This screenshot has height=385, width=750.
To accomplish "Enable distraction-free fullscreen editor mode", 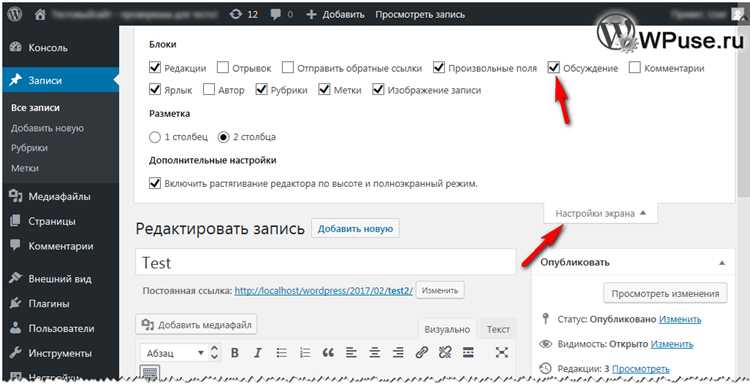I will (501, 353).
